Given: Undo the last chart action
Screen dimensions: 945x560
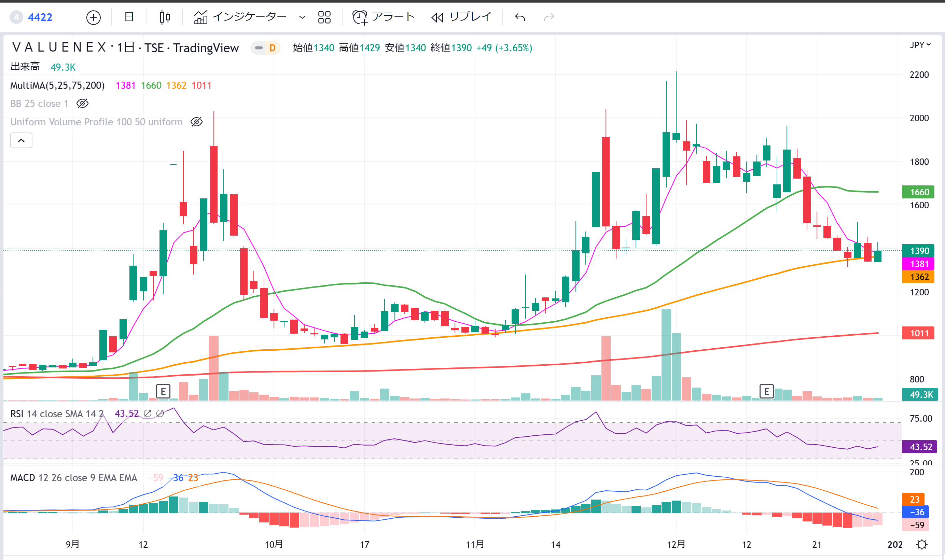Looking at the screenshot, I should coord(520,17).
